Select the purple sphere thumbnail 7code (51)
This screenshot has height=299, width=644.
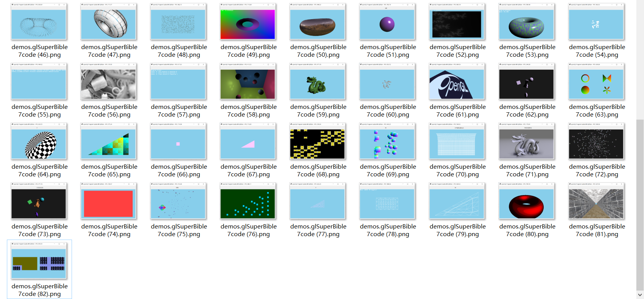387,24
